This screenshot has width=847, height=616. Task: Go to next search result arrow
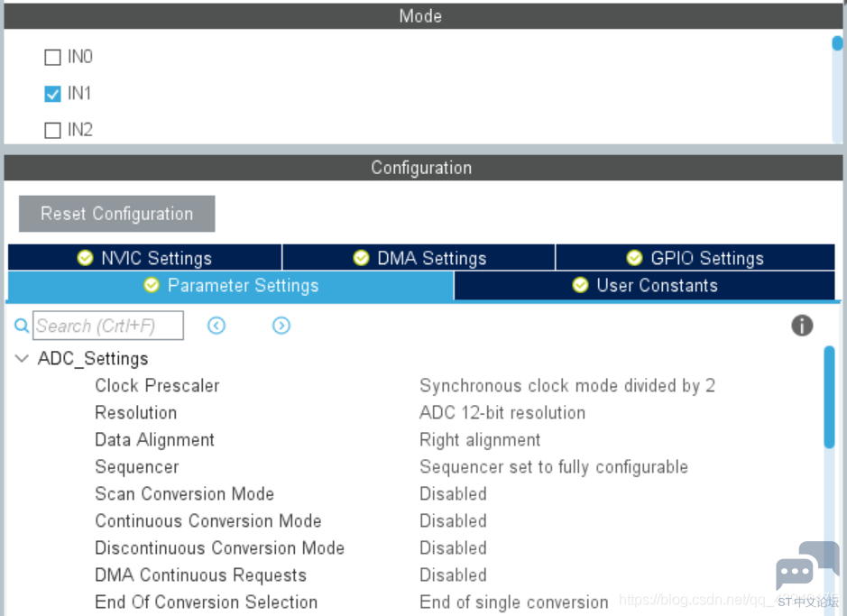tap(281, 326)
